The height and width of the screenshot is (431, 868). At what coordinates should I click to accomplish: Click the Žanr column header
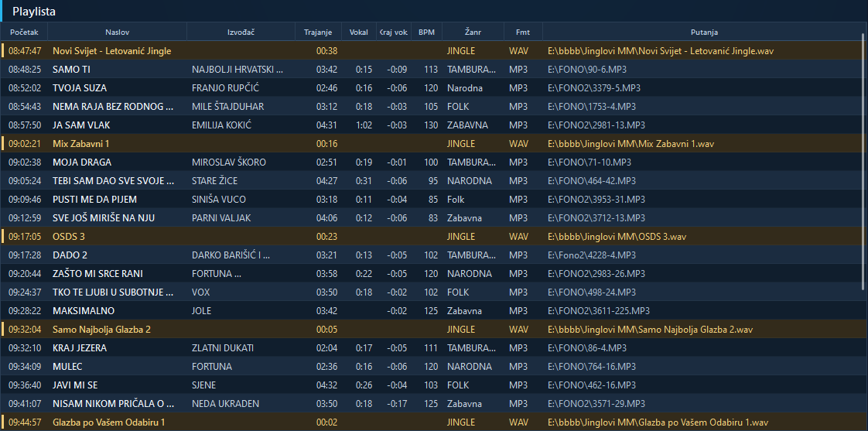point(473,32)
